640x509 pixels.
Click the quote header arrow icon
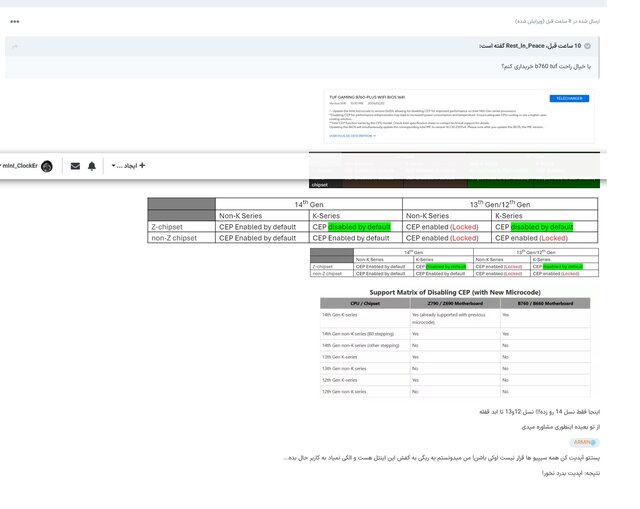588,46
